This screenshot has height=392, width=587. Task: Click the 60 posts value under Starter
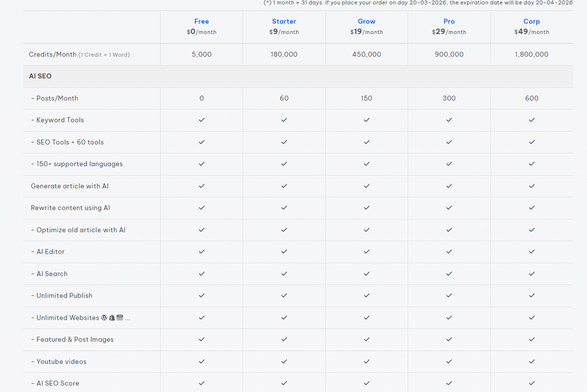coord(284,98)
